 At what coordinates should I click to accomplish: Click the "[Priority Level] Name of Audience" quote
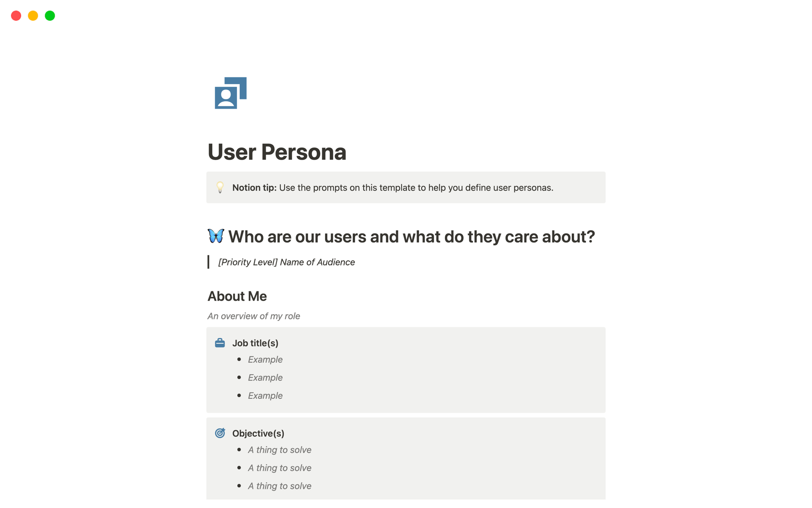(286, 262)
